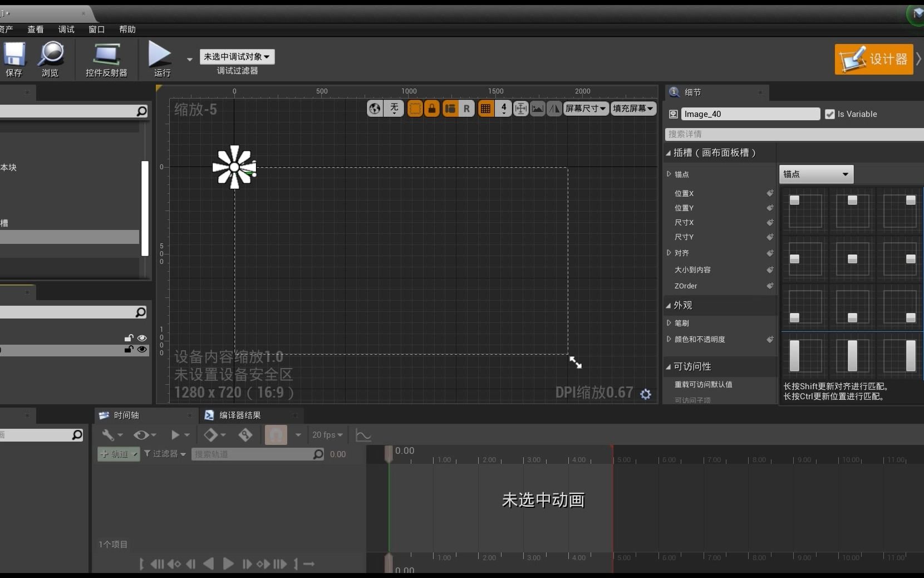Choose the bottom-left anchor preset
The image size is (924, 578).
click(x=805, y=307)
